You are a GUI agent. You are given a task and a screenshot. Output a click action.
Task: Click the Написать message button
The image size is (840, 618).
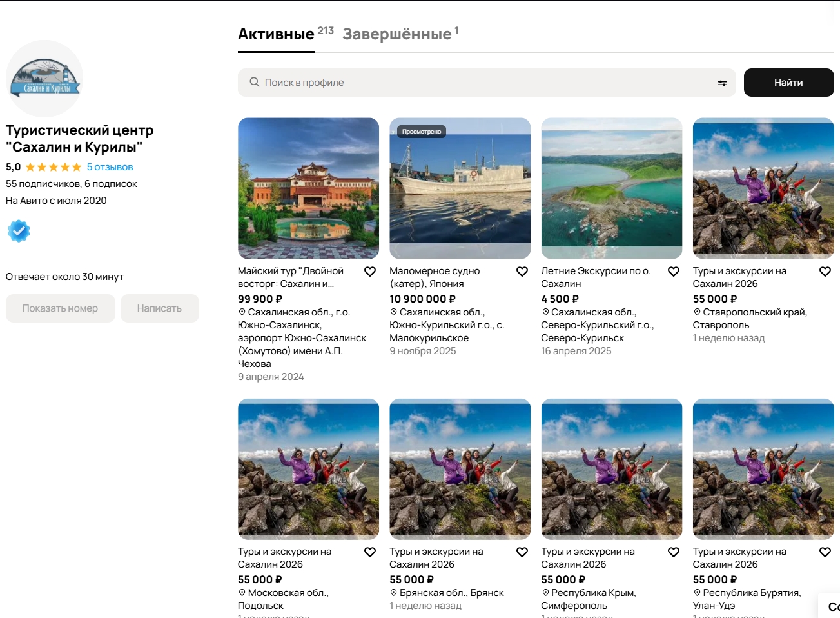pyautogui.click(x=159, y=308)
